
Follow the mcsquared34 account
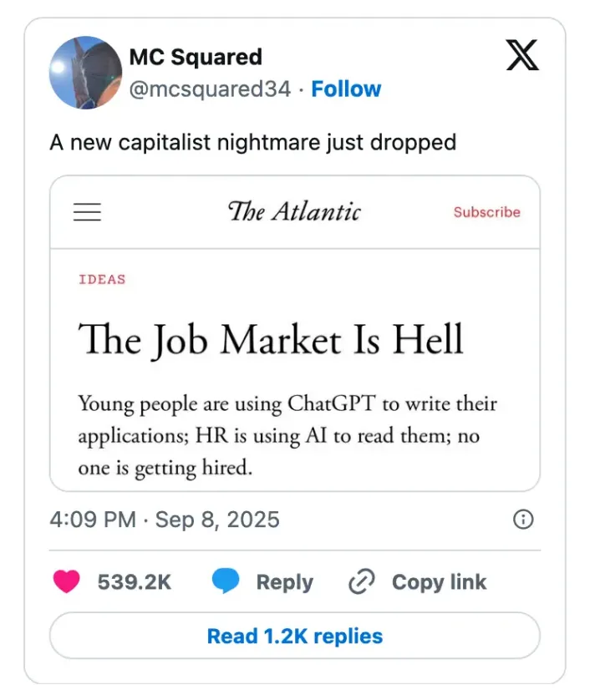pyautogui.click(x=346, y=89)
